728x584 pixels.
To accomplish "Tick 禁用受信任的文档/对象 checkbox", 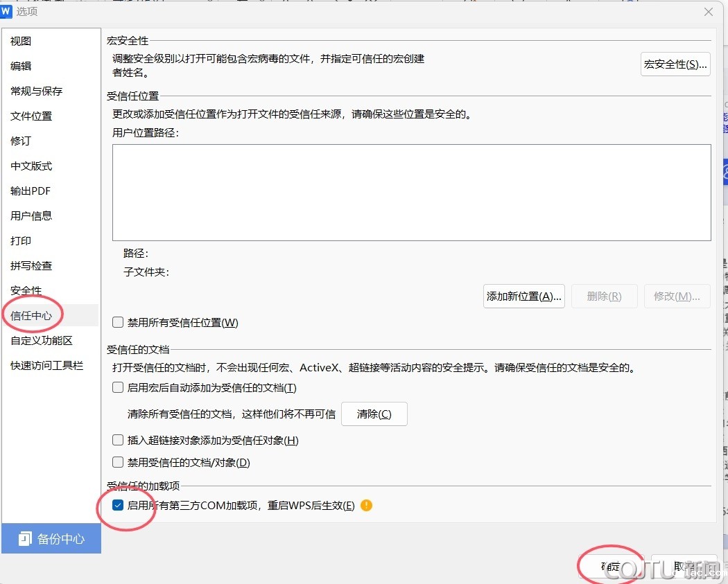I will pos(118,462).
